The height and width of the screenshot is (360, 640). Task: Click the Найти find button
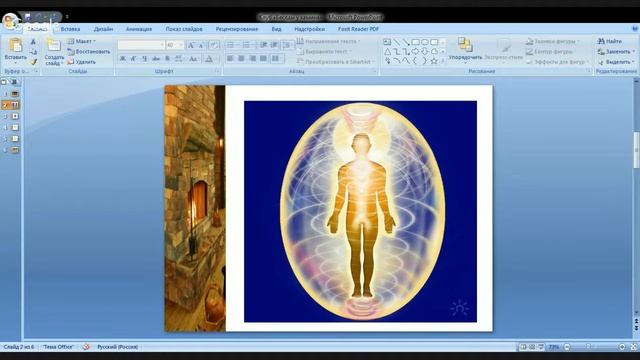(609, 41)
